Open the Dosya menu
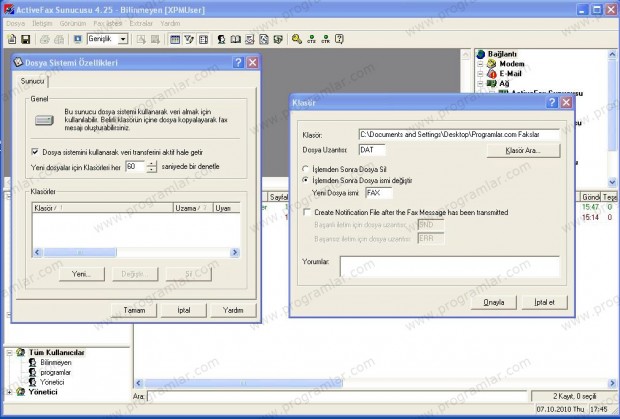Viewport: 620px width, 419px height. 15,23
